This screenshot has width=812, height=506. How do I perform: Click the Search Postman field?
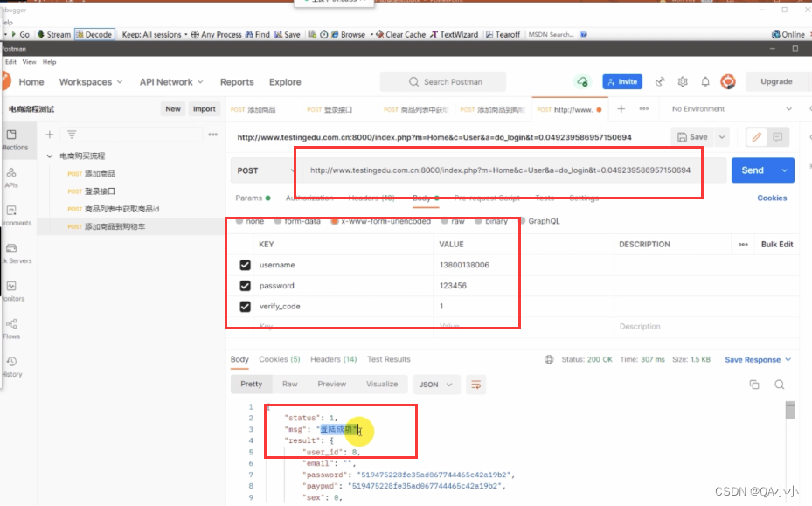coord(443,82)
